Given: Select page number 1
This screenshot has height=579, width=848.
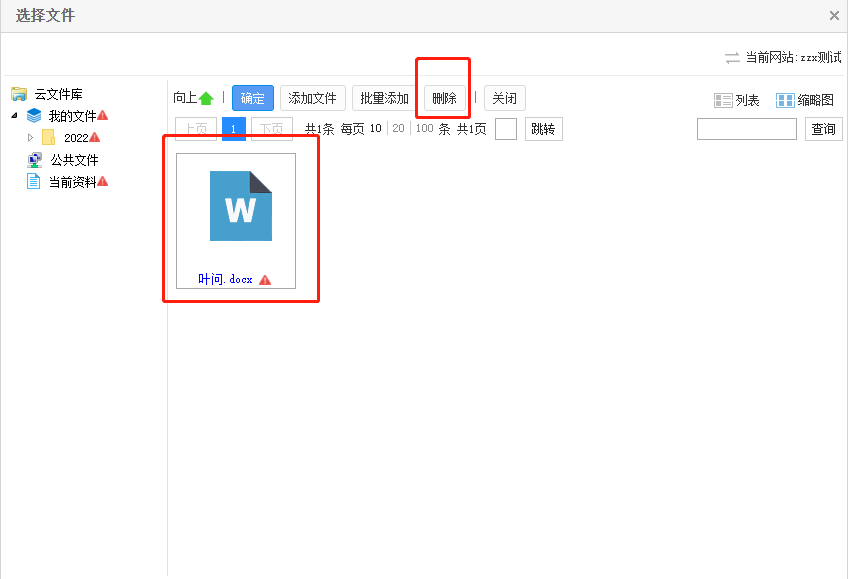Looking at the screenshot, I should [234, 129].
